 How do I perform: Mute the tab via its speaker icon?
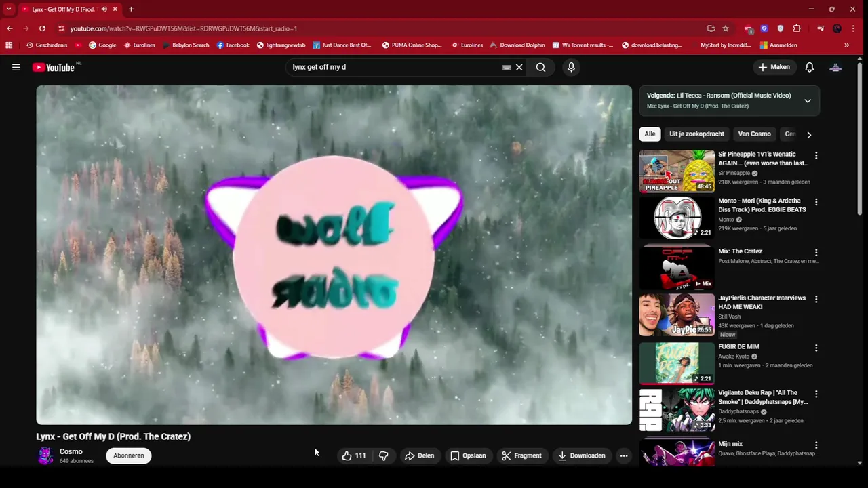[x=104, y=9]
